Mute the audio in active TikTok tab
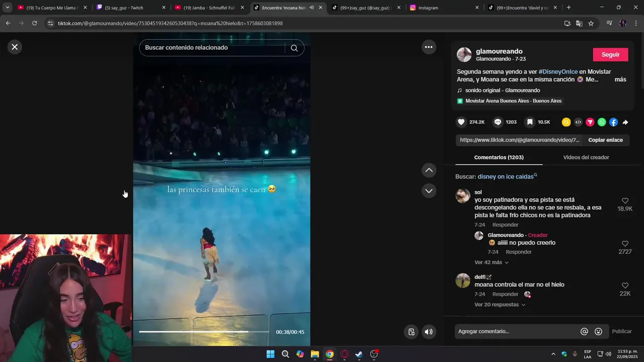 312,8
